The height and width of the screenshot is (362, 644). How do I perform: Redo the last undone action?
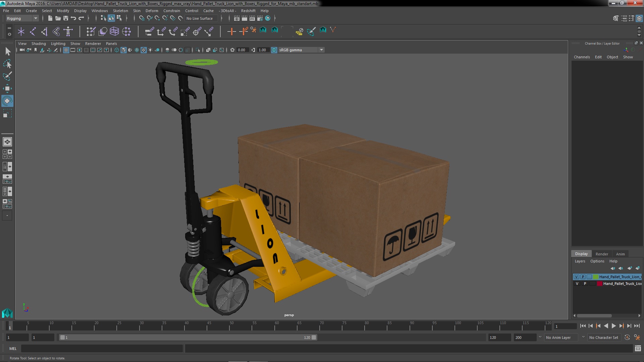click(x=81, y=18)
